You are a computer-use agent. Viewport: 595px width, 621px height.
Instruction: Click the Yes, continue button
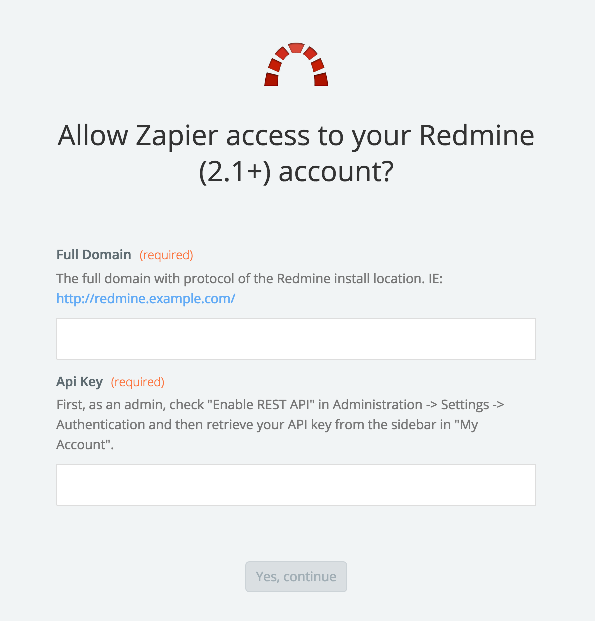pyautogui.click(x=296, y=577)
